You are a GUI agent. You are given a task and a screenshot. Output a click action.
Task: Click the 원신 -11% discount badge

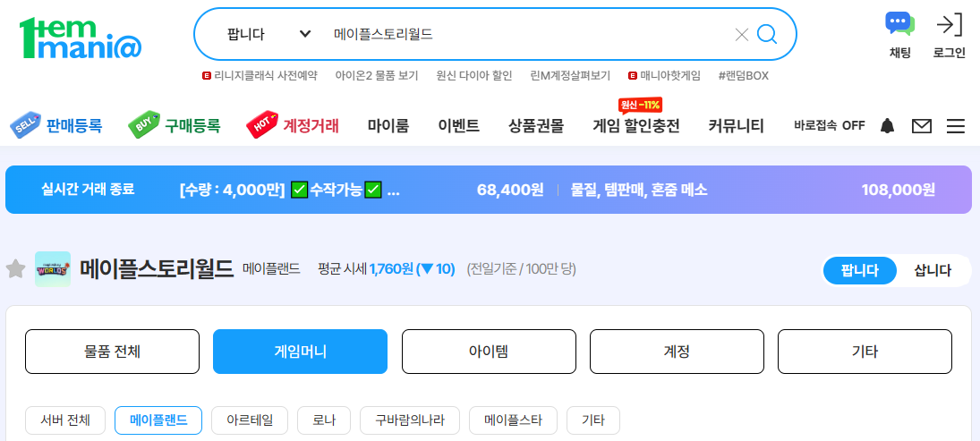[639, 105]
